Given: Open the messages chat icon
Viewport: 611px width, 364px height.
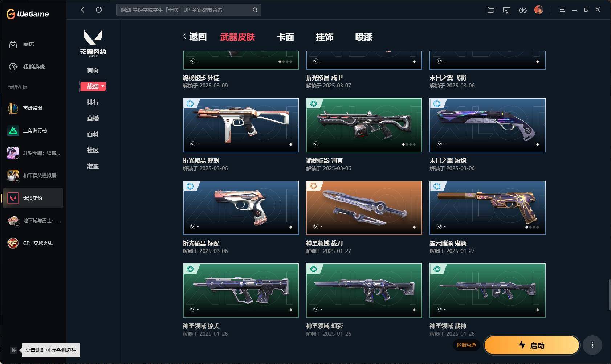Looking at the screenshot, I should coord(507,10).
